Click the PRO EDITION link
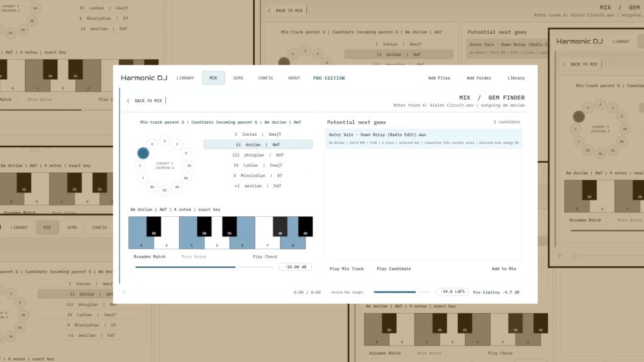The height and width of the screenshot is (362, 644). [x=329, y=78]
